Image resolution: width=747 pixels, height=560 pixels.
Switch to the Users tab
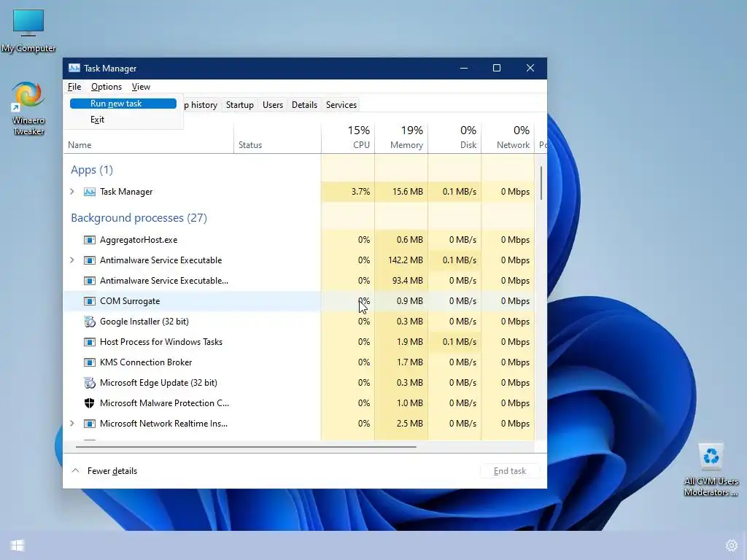pos(273,105)
